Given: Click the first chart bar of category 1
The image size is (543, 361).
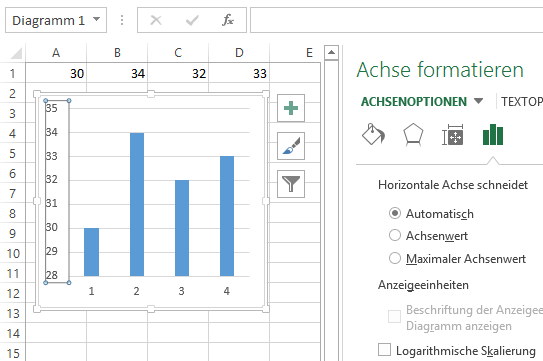Looking at the screenshot, I should (91, 252).
